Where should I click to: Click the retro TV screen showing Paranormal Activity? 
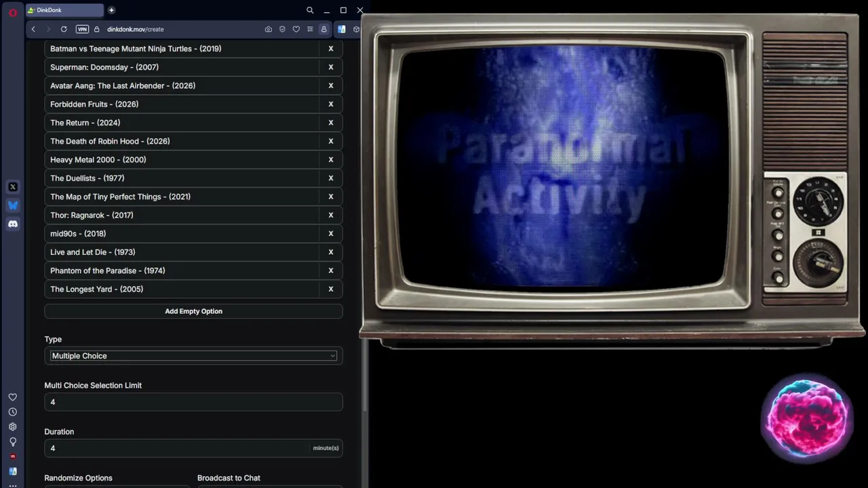pos(562,169)
